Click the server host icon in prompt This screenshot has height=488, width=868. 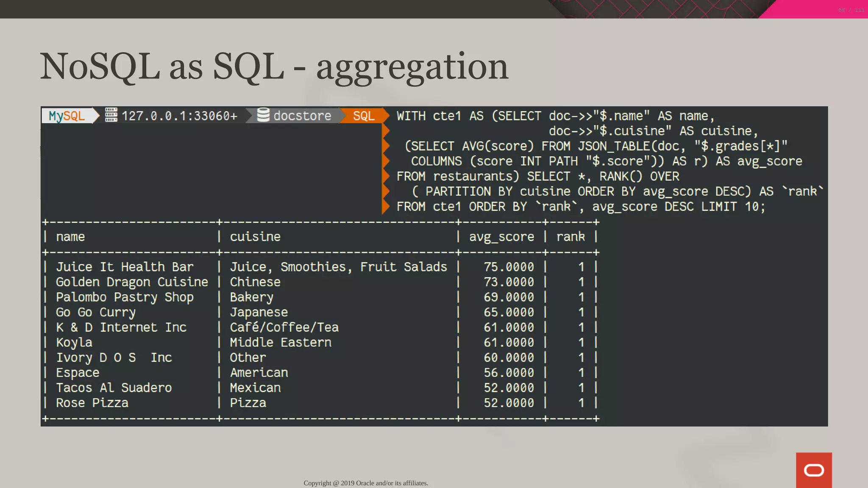(x=111, y=115)
